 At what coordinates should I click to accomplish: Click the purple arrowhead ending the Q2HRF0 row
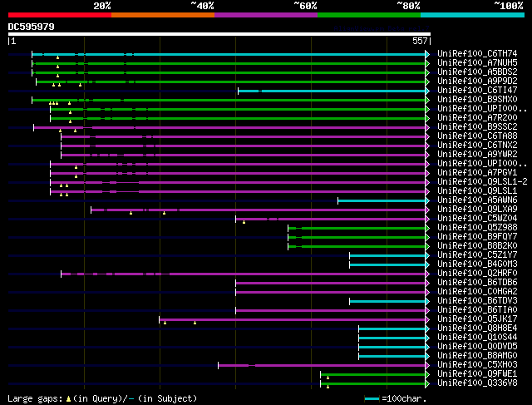pyautogui.click(x=427, y=274)
